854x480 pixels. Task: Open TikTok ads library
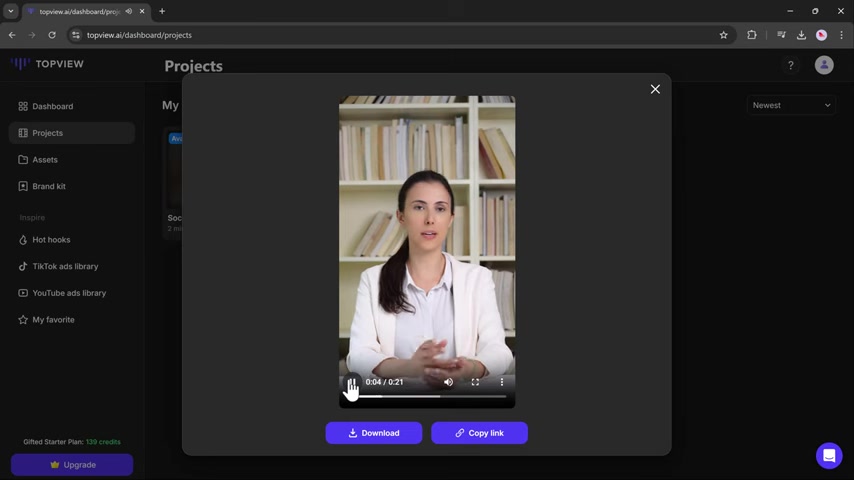pyautogui.click(x=71, y=266)
